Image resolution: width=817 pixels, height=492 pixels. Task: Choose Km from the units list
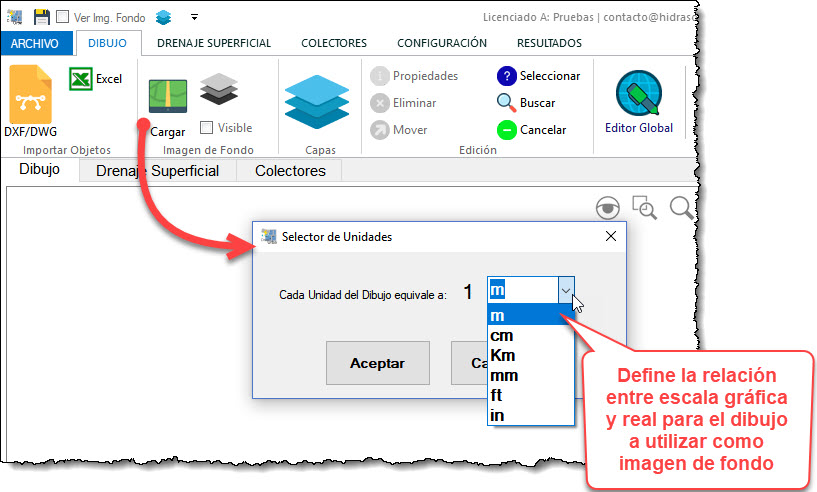click(503, 355)
